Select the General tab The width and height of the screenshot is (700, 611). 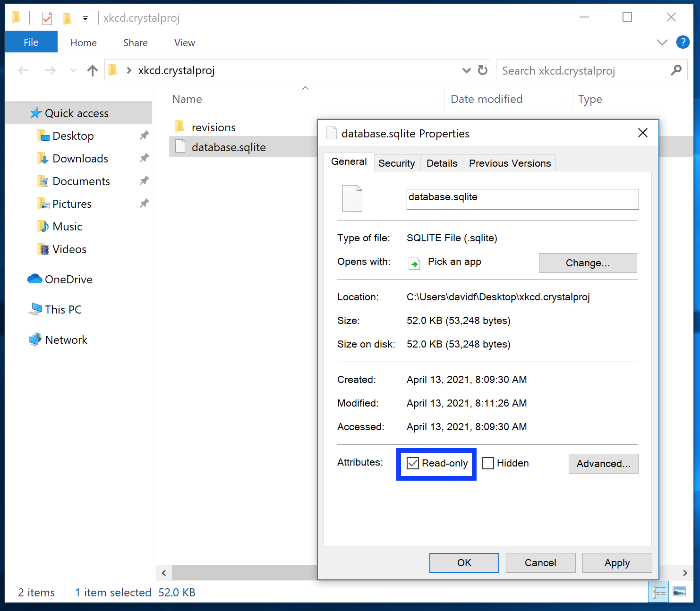[349, 161]
